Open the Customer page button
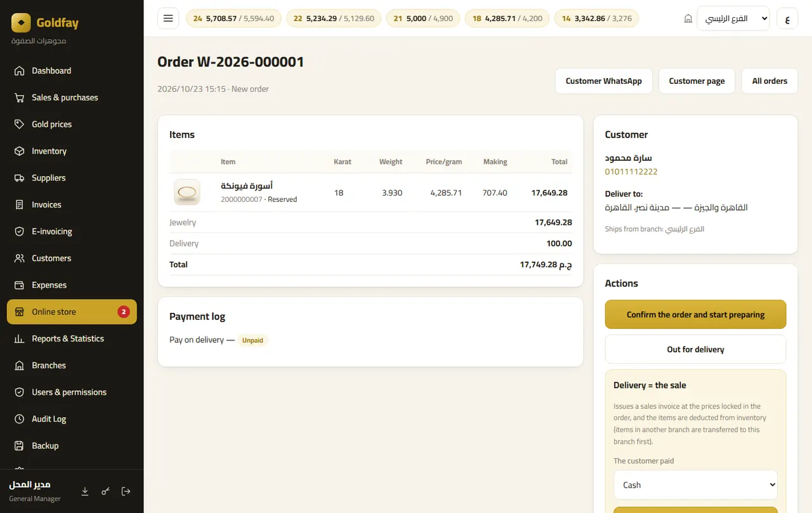Image resolution: width=812 pixels, height=513 pixels. tap(697, 81)
